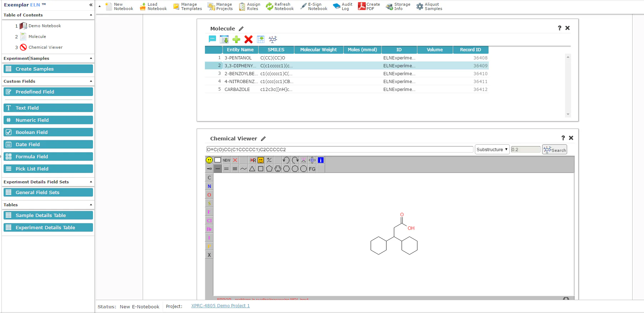644x313 pixels.
Task: Click the Audit Log toolbar item
Action: click(343, 6)
